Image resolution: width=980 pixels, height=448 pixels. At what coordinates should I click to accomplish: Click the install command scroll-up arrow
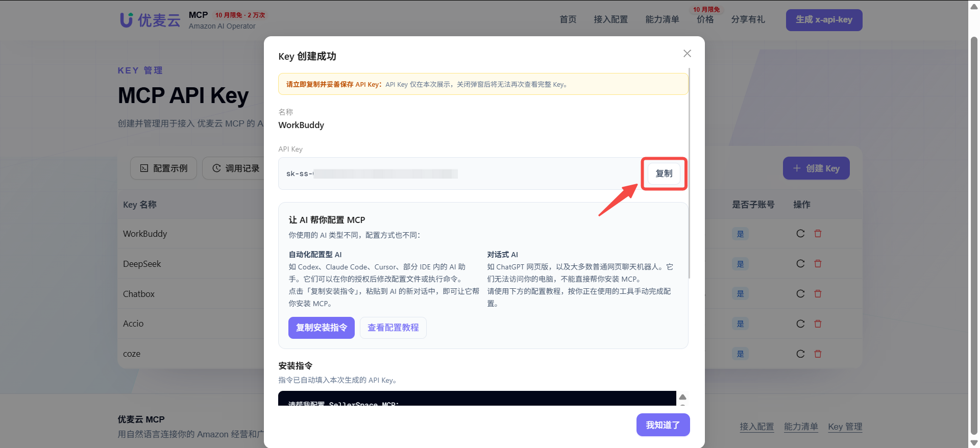click(682, 397)
